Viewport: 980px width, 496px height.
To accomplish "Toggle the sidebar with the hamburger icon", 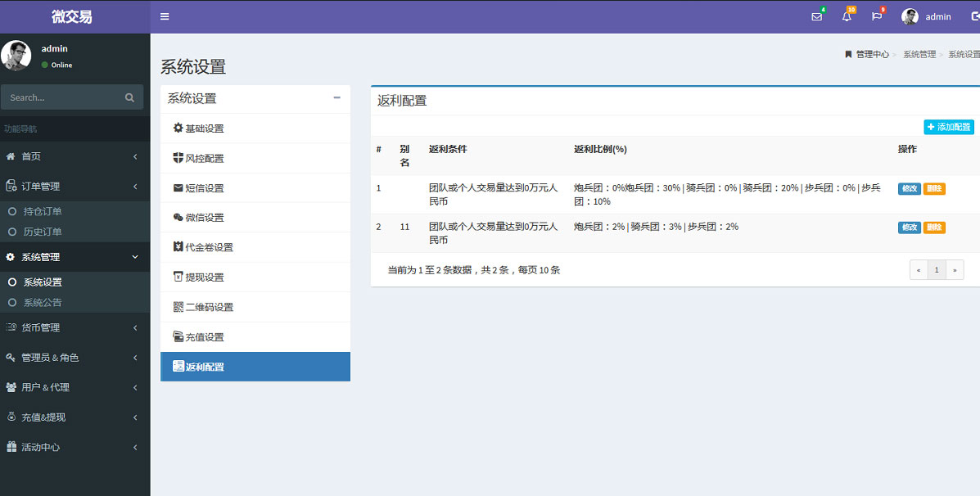I will coord(165,16).
